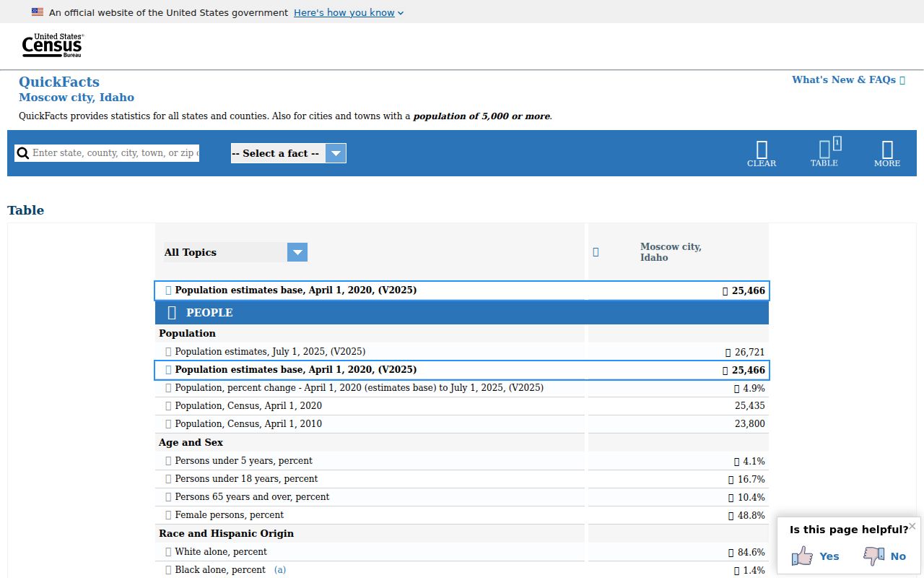924x578 pixels.
Task: Click thumbs-down No feedback icon
Action: [873, 556]
